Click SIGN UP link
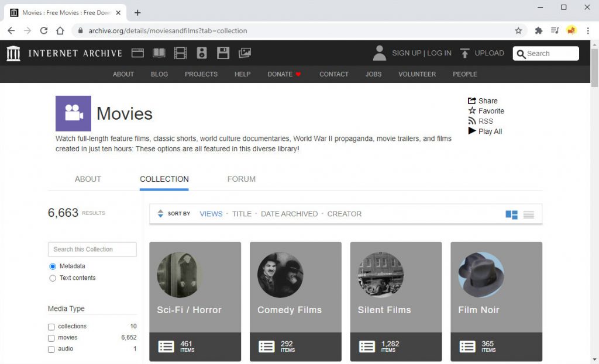This screenshot has width=599, height=364. 407,53
